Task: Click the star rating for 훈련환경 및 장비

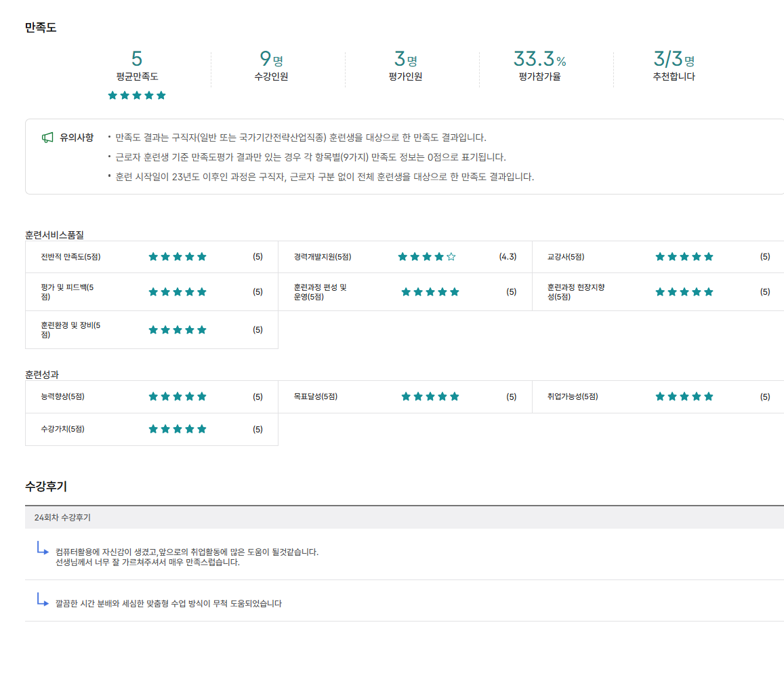Action: coord(178,330)
